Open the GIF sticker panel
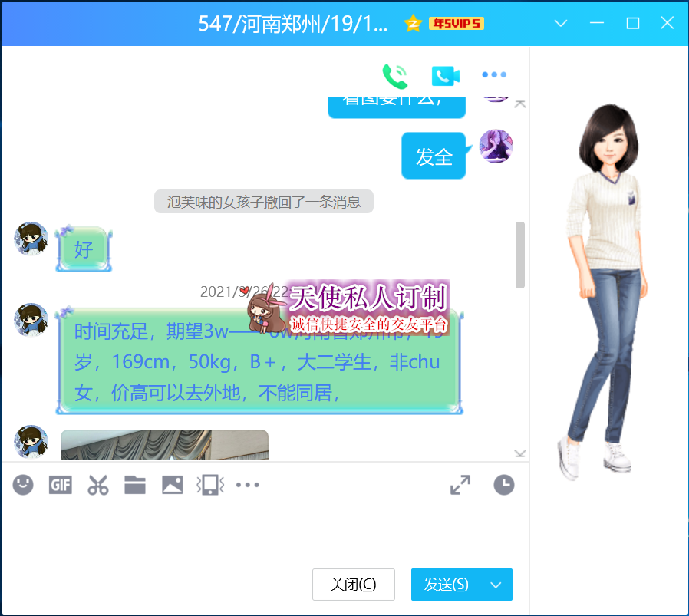The image size is (689, 616). pos(60,485)
